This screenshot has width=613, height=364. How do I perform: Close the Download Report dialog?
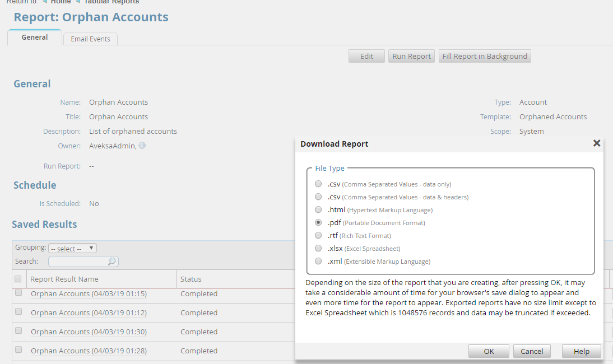tap(597, 143)
